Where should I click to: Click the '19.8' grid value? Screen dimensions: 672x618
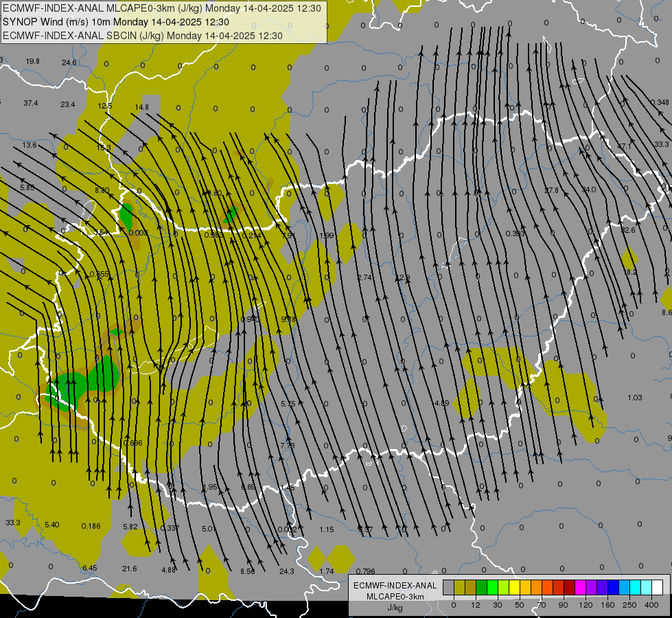tap(32, 61)
